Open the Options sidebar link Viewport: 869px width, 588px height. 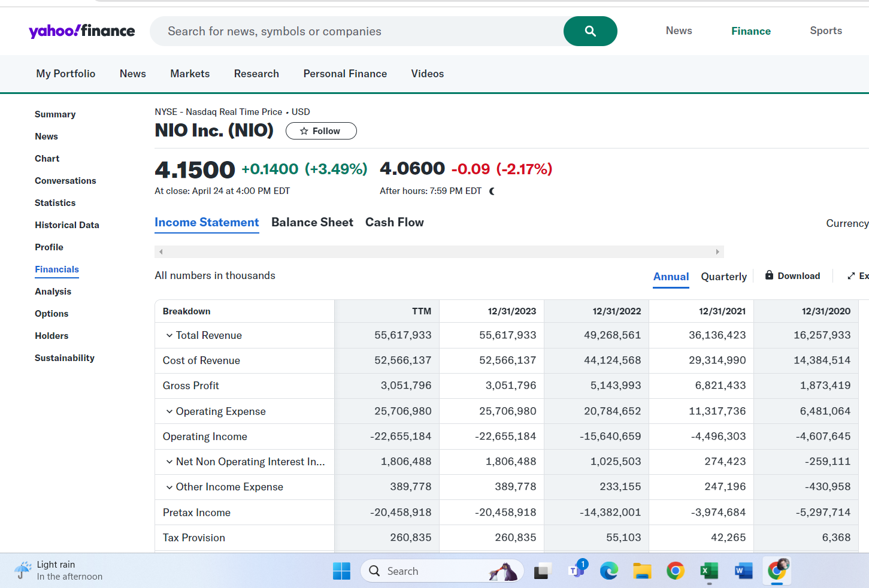pos(52,314)
